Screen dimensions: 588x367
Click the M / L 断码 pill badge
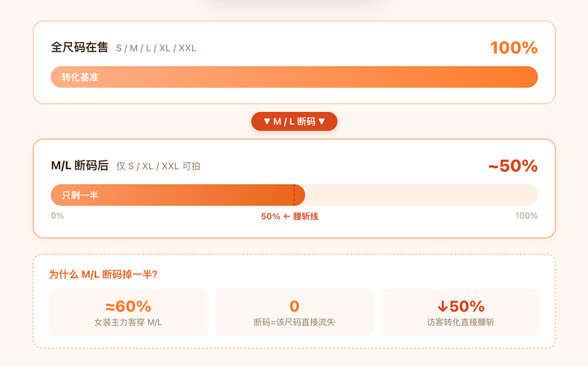tap(294, 121)
